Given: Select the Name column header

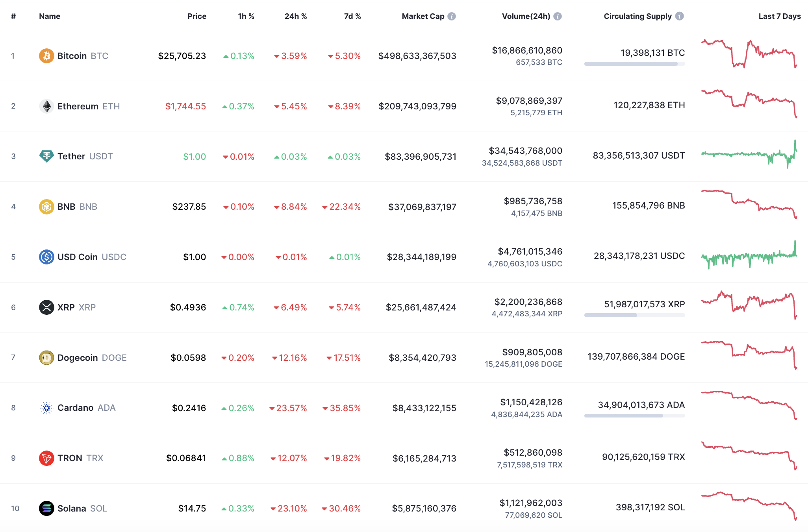Looking at the screenshot, I should [49, 16].
